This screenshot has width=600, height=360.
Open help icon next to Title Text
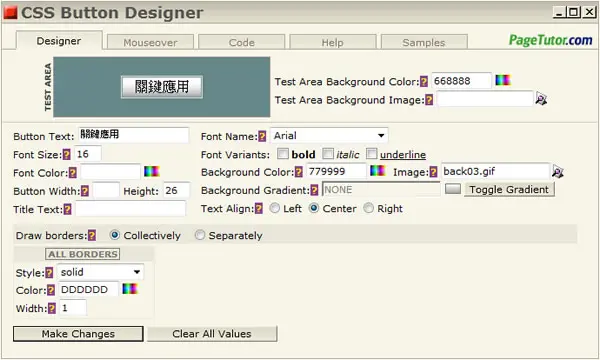pos(67,209)
